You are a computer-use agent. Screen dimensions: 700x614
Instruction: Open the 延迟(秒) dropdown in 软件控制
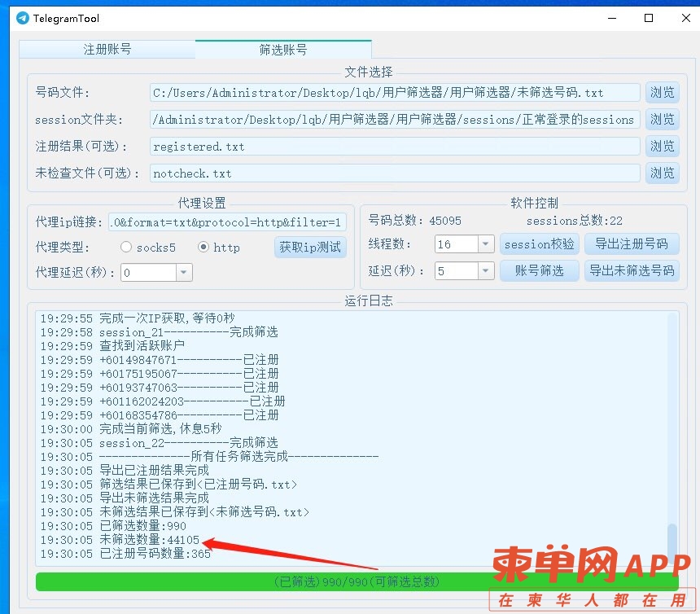[x=485, y=271]
